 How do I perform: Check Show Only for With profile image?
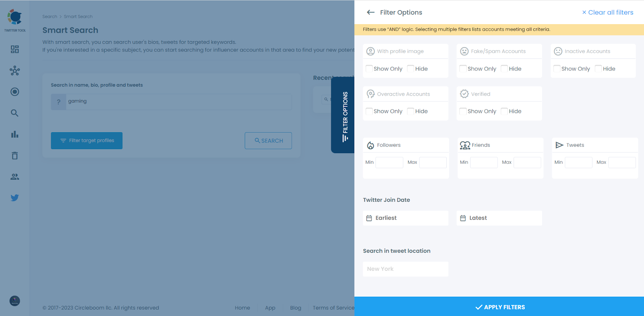tap(369, 69)
